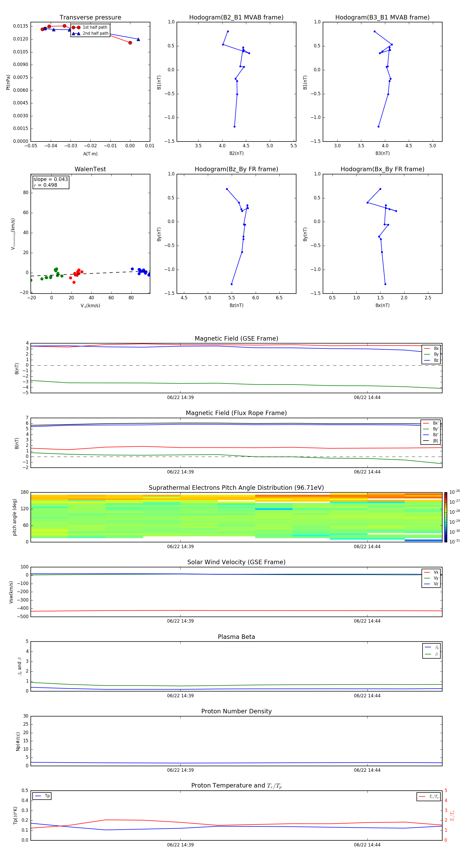Click the 'Solar Wind Velocity (GSE Frame)' title

[236, 562]
